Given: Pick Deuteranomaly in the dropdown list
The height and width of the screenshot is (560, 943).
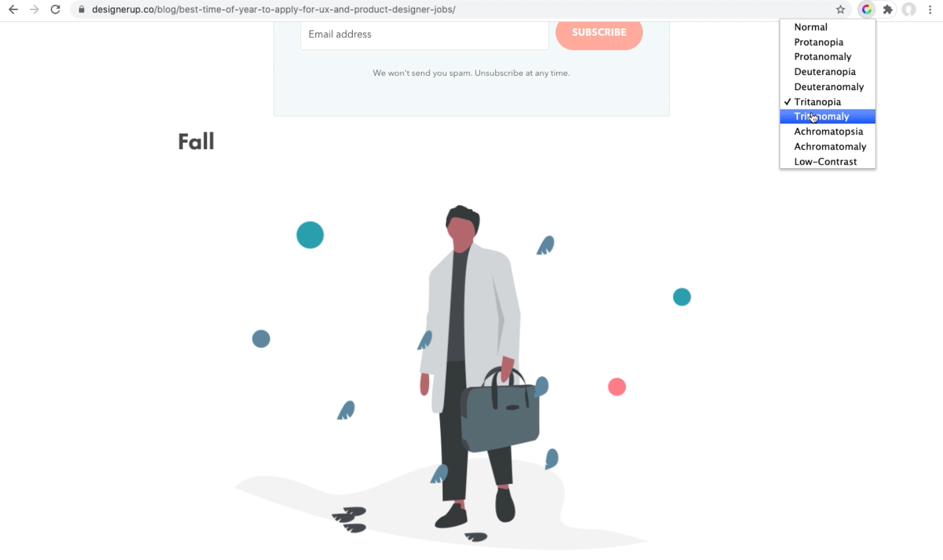Looking at the screenshot, I should click(827, 87).
